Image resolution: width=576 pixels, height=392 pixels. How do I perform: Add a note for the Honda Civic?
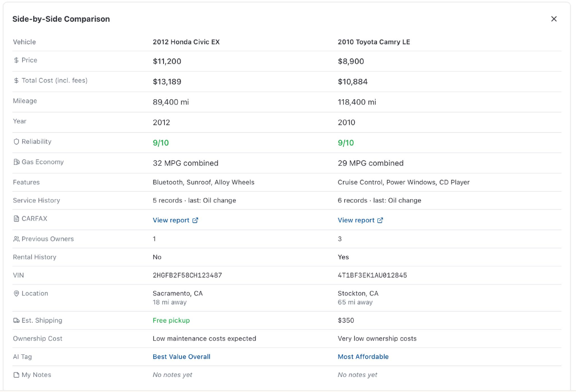click(x=172, y=375)
